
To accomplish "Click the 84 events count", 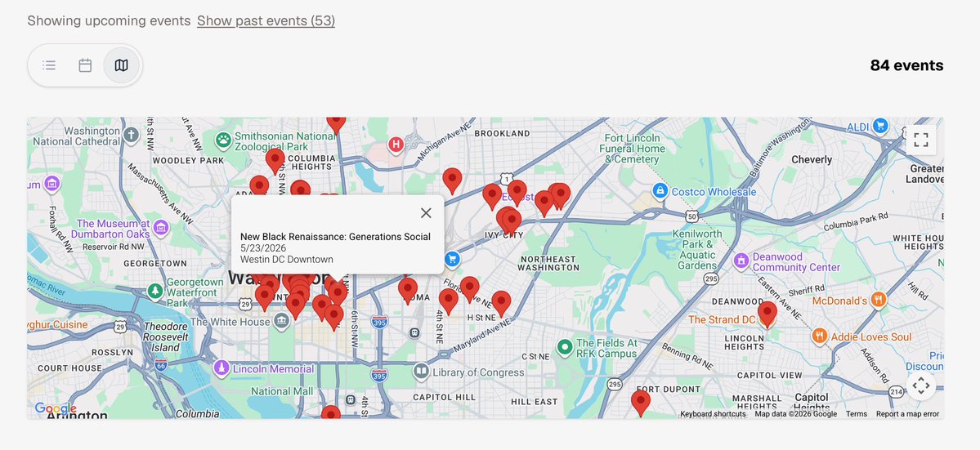I will pyautogui.click(x=907, y=65).
